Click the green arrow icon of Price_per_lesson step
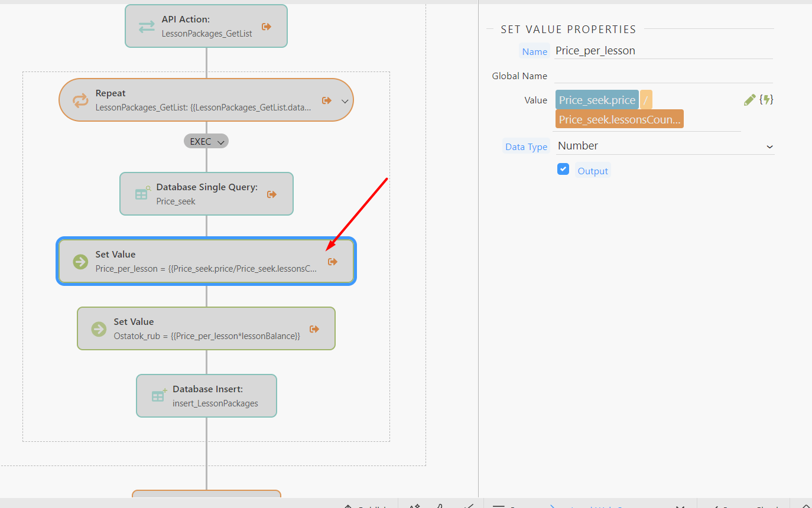812x508 pixels. coord(80,262)
